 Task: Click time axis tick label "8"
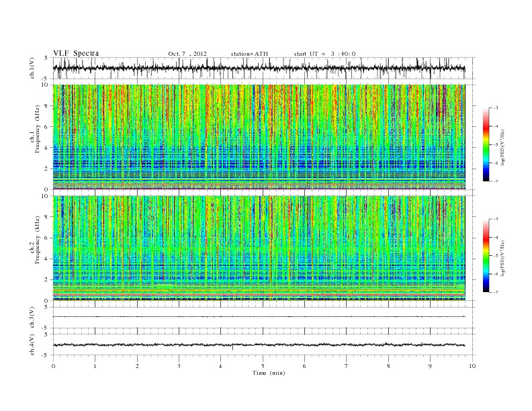pos(388,366)
